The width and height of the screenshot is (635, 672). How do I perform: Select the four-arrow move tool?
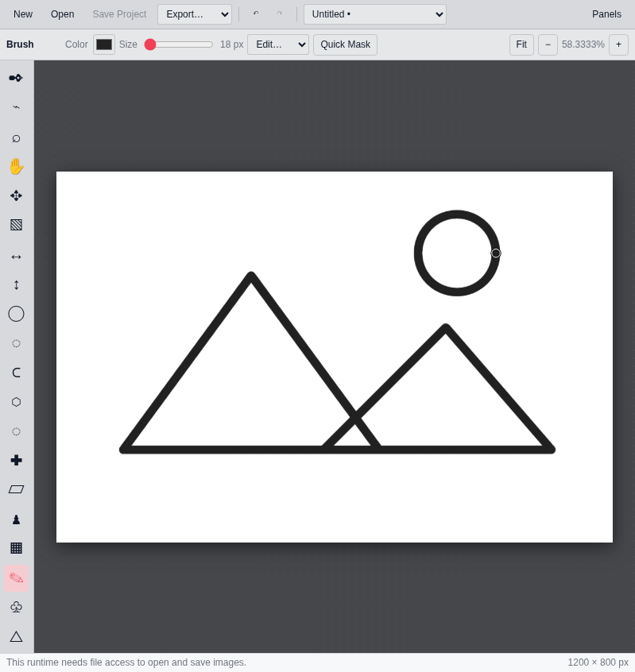click(16, 195)
